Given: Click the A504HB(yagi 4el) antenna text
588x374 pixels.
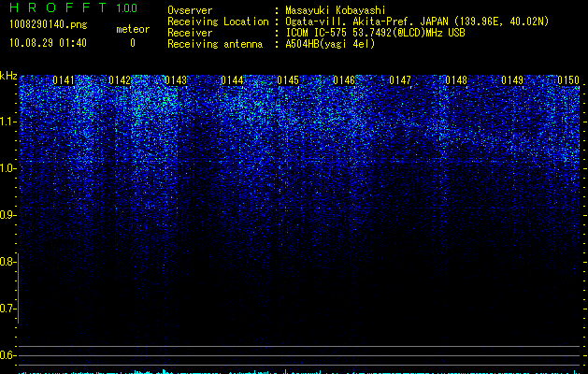Looking at the screenshot, I should (x=330, y=44).
